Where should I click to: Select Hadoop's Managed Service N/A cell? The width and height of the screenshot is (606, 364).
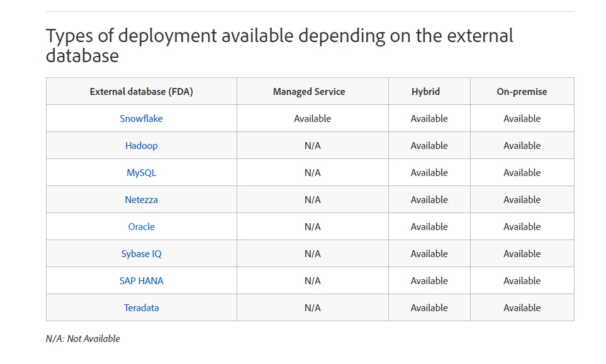[x=312, y=145]
